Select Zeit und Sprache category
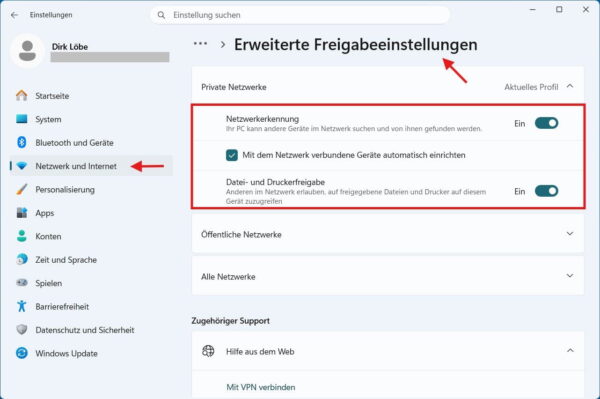600x399 pixels. (x=91, y=259)
